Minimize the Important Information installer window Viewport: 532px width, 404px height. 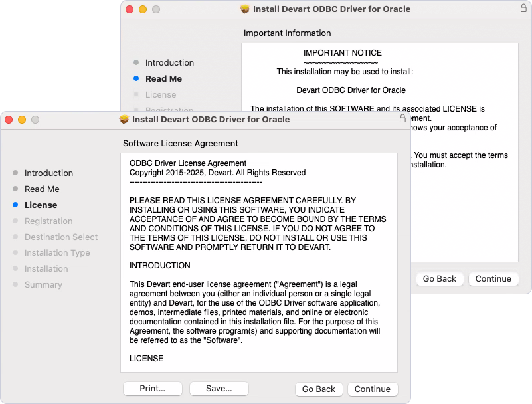tap(143, 9)
